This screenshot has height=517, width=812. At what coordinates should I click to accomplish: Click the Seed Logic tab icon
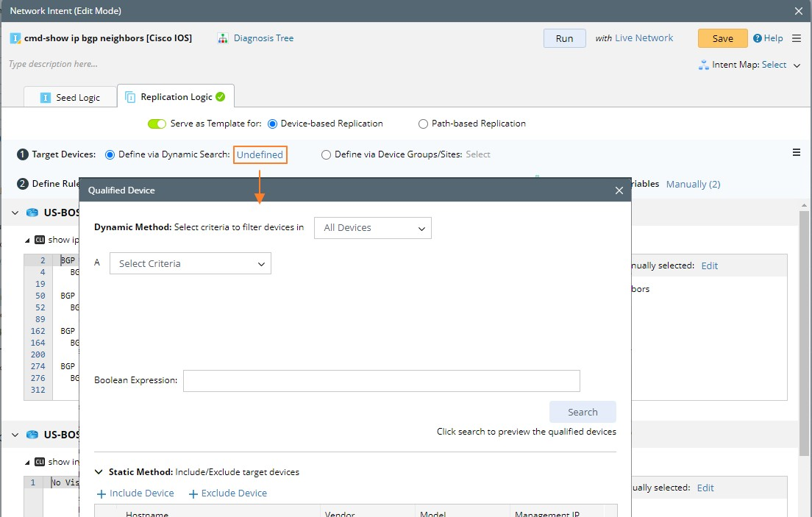(46, 98)
